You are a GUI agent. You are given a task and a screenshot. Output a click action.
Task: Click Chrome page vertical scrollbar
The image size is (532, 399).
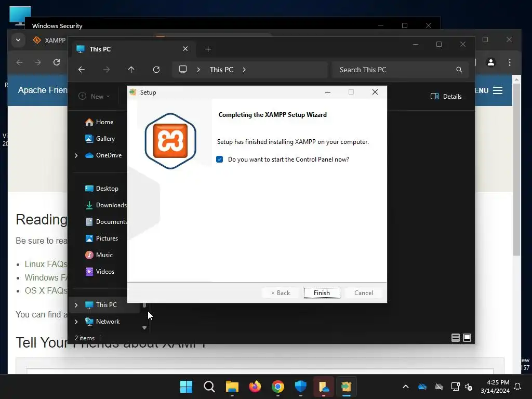[516, 170]
